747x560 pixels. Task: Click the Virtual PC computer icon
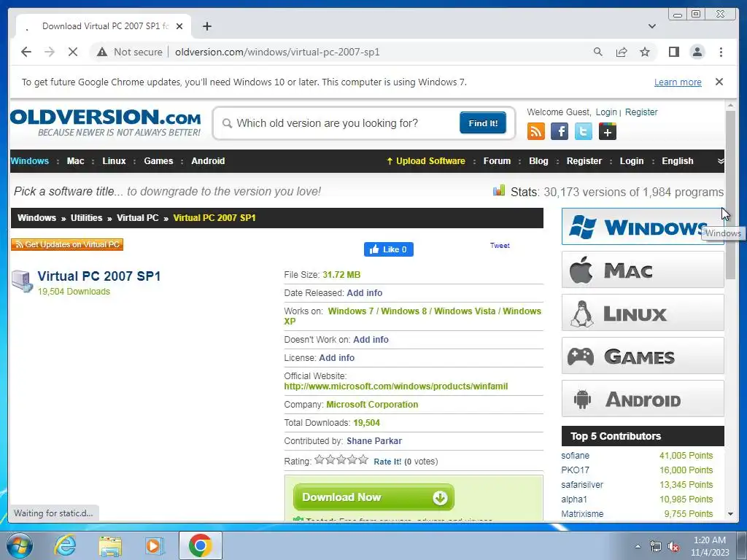(x=22, y=281)
